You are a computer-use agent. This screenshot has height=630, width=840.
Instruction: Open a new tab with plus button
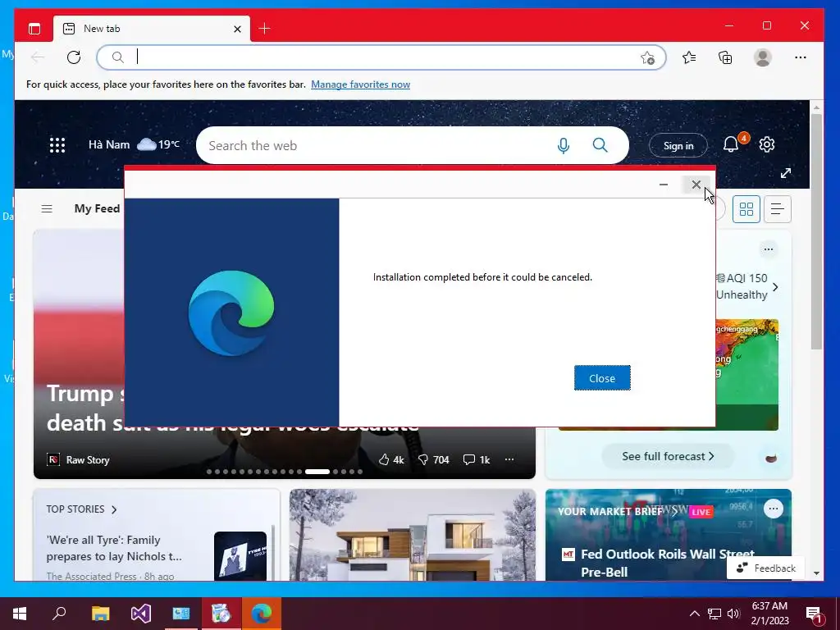coord(264,29)
